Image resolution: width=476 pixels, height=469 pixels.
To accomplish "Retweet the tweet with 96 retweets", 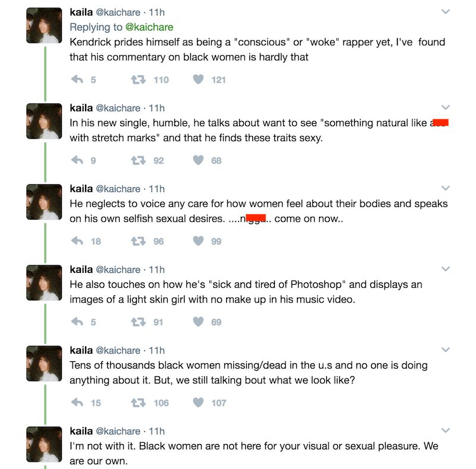I will pos(138,241).
